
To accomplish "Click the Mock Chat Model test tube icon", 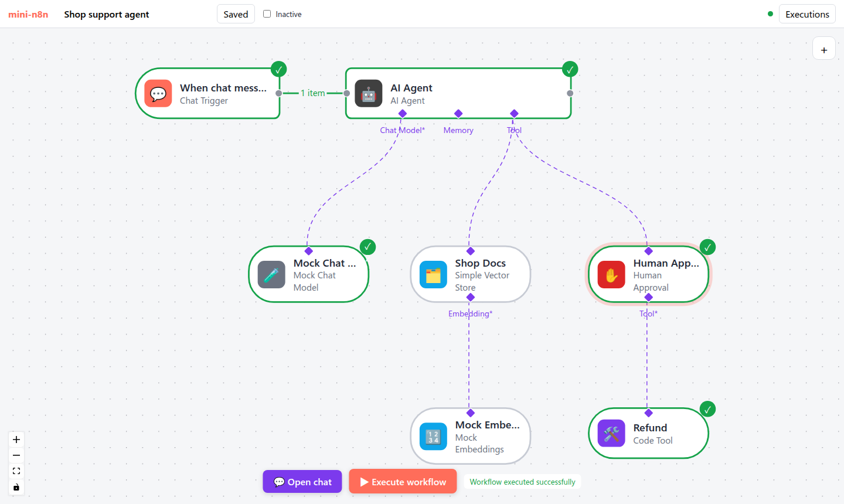I will [271, 274].
